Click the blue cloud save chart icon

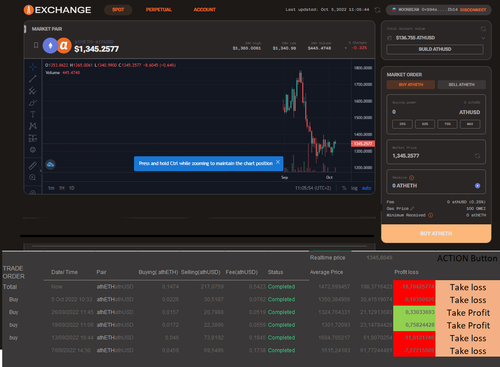pos(50,164)
